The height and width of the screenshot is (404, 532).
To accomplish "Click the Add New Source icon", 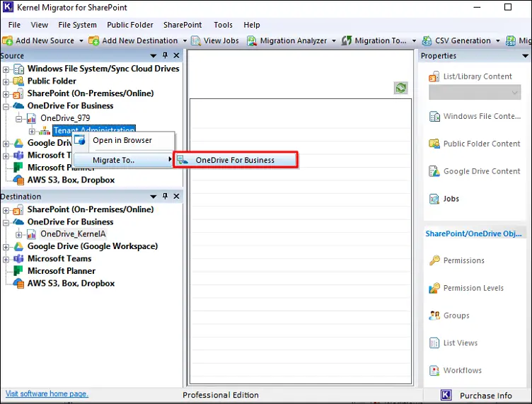I will click(8, 41).
